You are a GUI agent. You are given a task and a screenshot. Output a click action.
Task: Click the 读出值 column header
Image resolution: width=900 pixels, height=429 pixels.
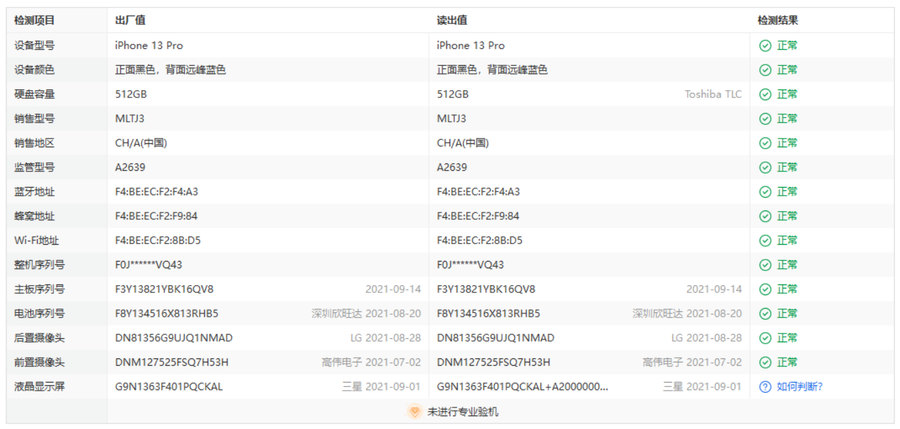coord(452,21)
